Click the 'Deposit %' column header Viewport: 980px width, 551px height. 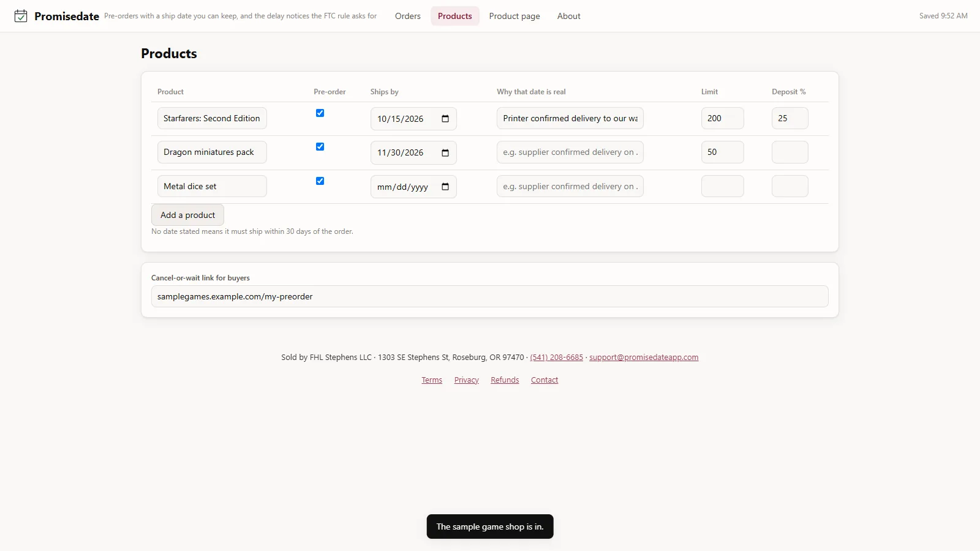tap(789, 92)
